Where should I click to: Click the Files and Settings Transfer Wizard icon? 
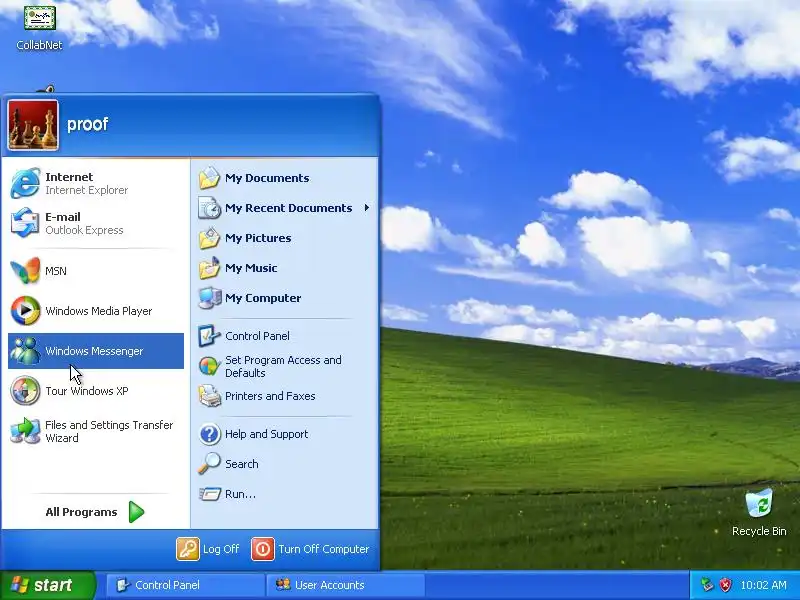click(25, 431)
